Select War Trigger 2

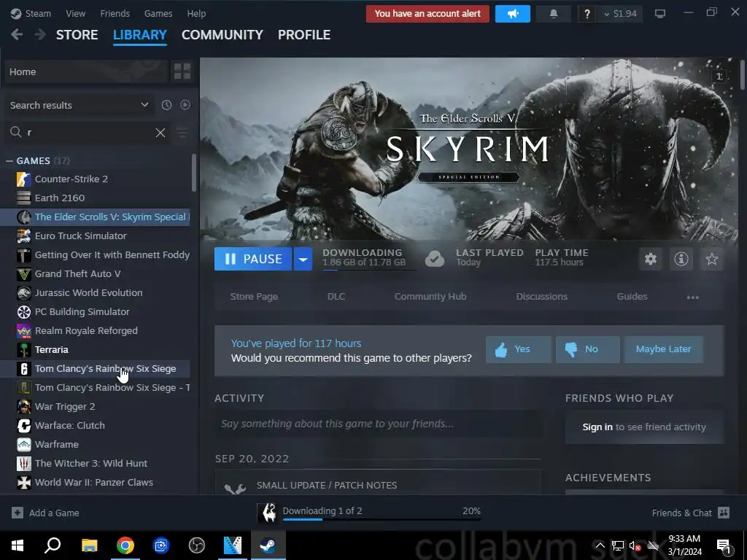tap(96, 407)
